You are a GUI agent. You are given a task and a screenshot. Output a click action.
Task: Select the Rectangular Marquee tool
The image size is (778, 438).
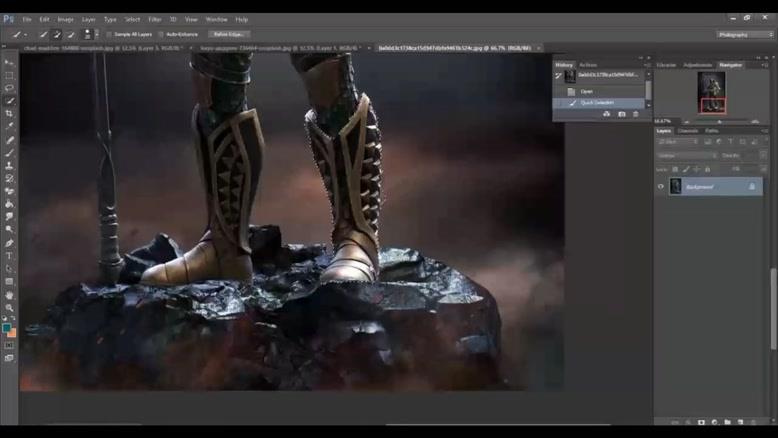coord(9,75)
